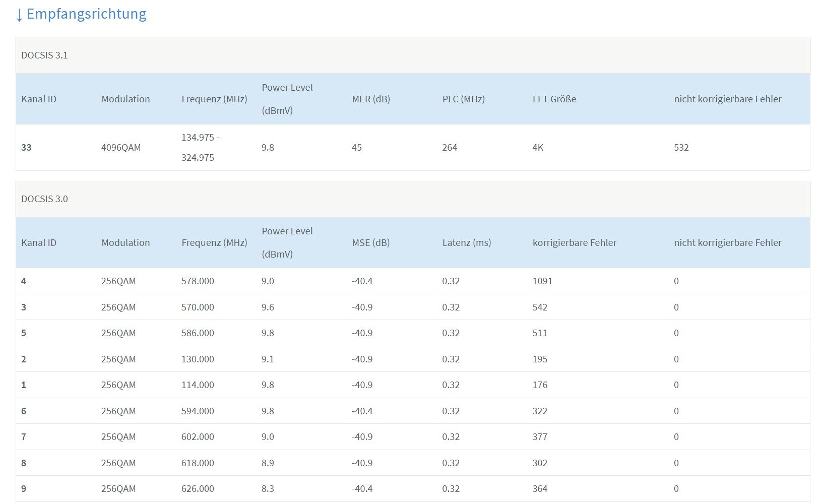Click power level 9.0 in the 578.000 row
The width and height of the screenshot is (819, 504).
[268, 281]
